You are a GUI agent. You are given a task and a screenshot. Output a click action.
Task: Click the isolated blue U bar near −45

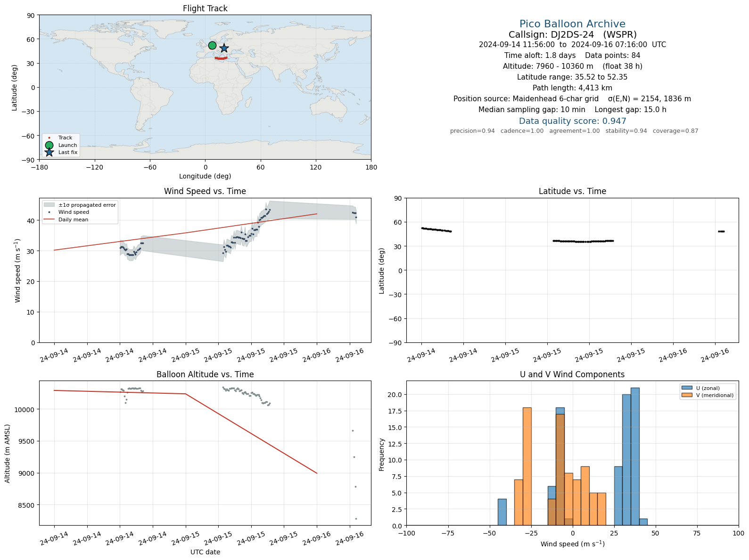(x=502, y=512)
